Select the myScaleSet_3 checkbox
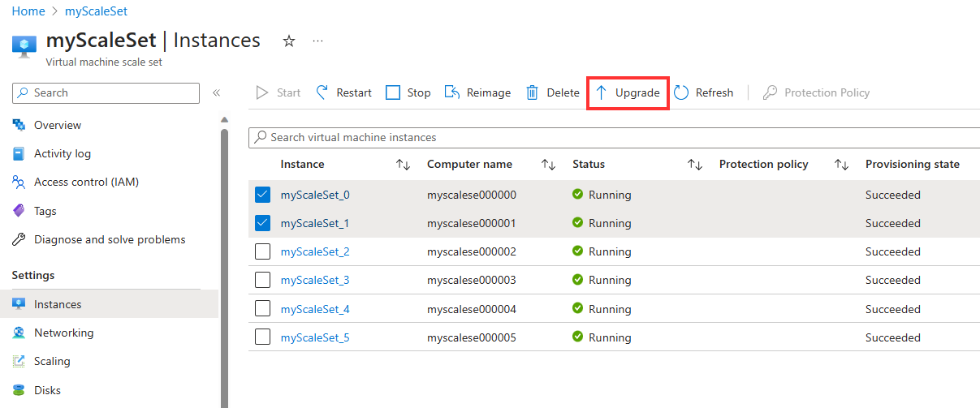 pos(262,280)
